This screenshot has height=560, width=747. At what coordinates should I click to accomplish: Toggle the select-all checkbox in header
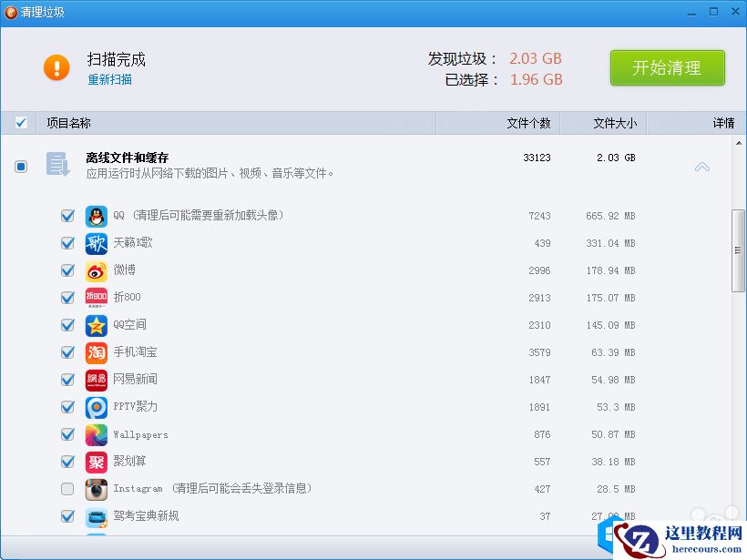click(21, 122)
